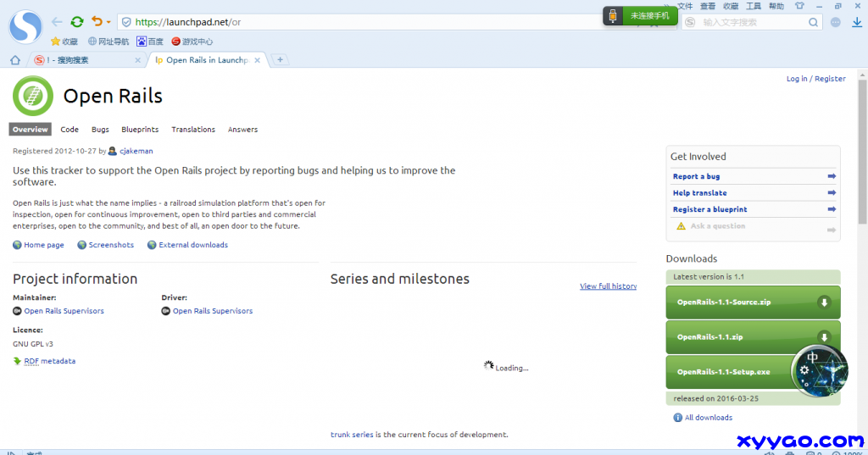Screen dimensions: 868x455
Task: Click the Register a blueprint link
Action: click(x=709, y=209)
